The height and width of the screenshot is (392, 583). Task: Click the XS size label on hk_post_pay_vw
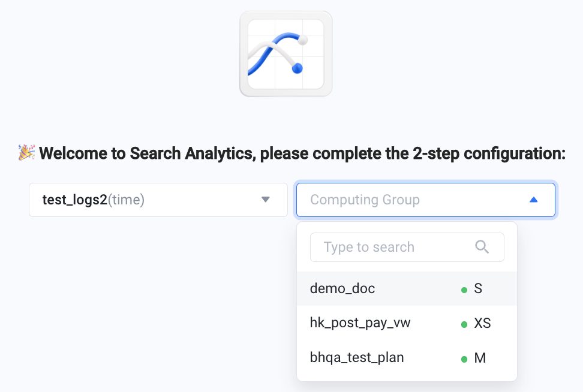[482, 323]
